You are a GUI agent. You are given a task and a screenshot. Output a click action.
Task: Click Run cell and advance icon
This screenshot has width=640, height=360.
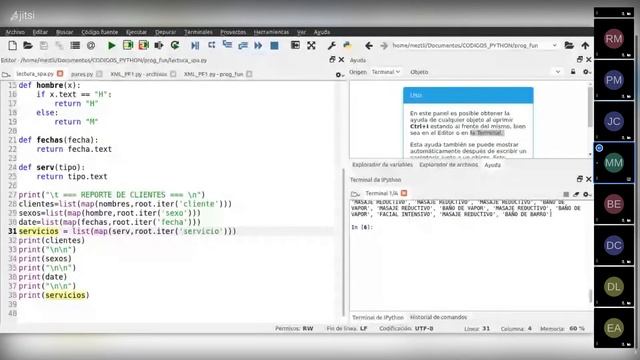point(143,45)
